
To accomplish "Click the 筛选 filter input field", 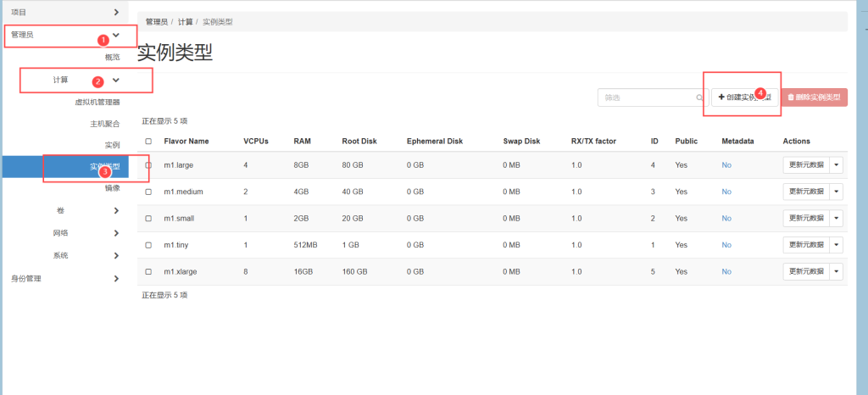I will [646, 98].
